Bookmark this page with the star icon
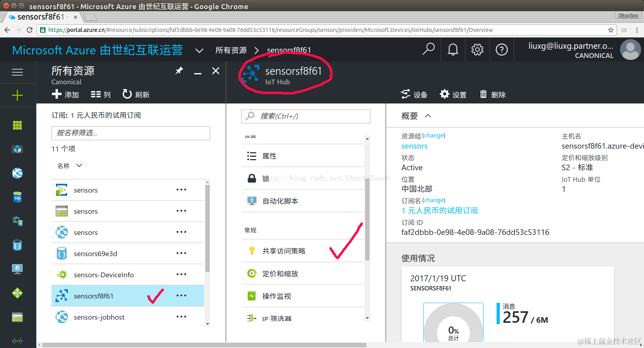Screen dimensions: 644x348 [610, 30]
